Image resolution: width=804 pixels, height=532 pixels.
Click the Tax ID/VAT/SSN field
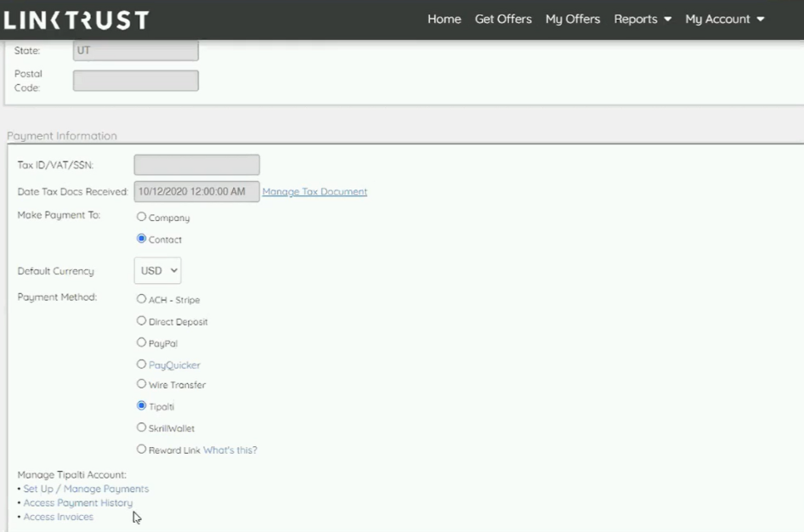coord(196,165)
